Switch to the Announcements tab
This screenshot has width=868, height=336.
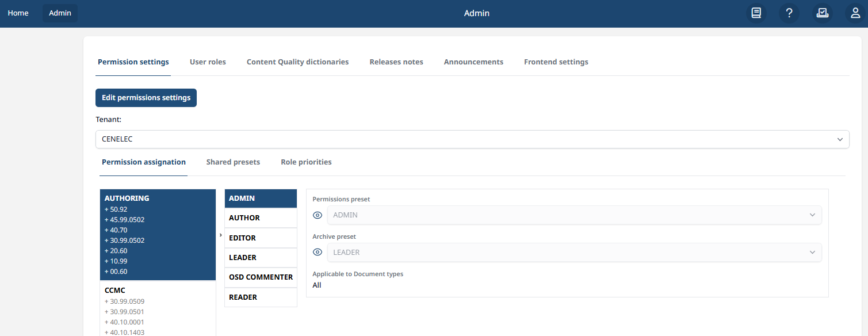[473, 62]
